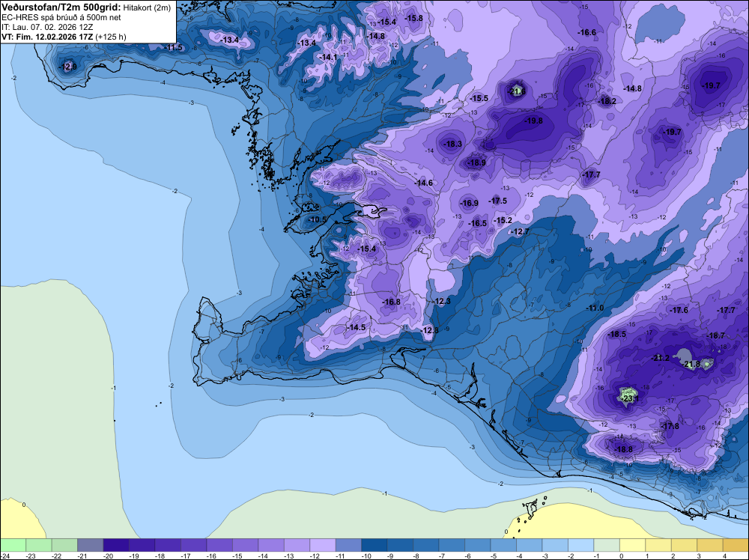Click the -15.5 temperature label
Image resolution: width=749 pixels, height=560 pixels.
pos(479,98)
